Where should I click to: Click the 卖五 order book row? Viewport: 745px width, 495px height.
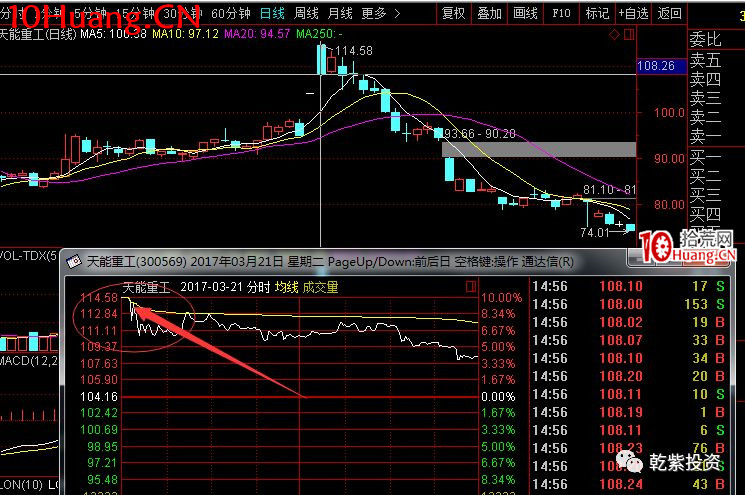(706, 60)
